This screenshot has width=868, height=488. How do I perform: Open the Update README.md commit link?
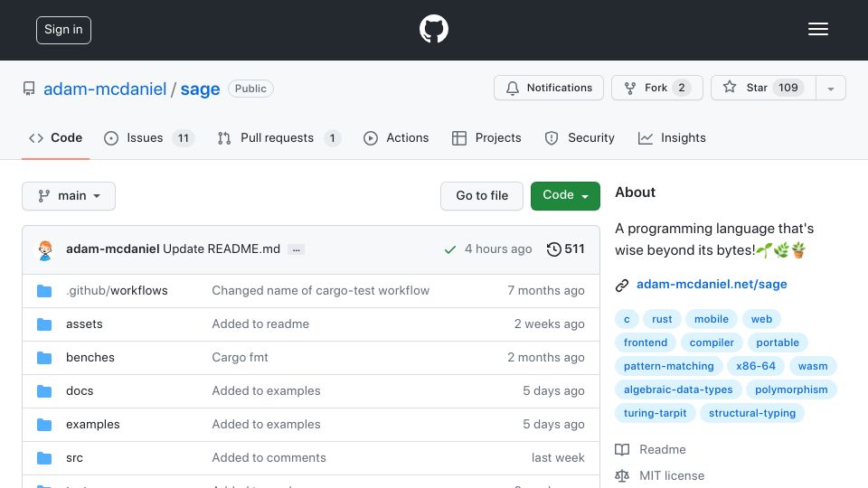point(222,249)
